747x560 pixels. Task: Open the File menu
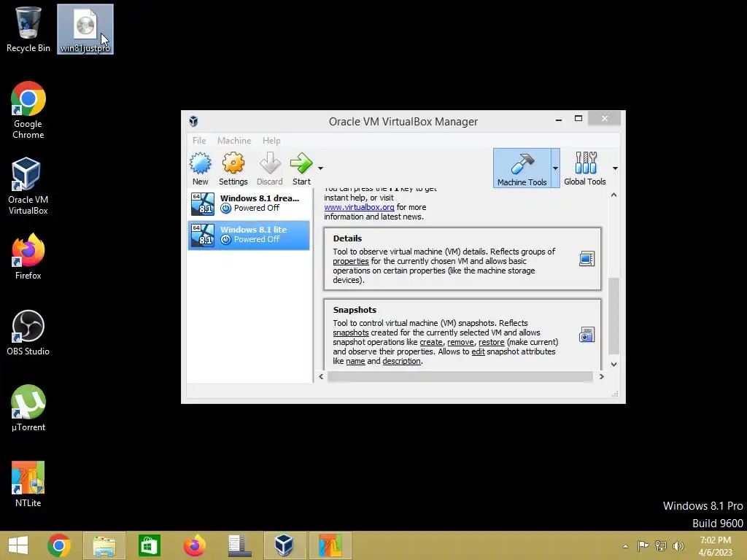[x=199, y=141]
